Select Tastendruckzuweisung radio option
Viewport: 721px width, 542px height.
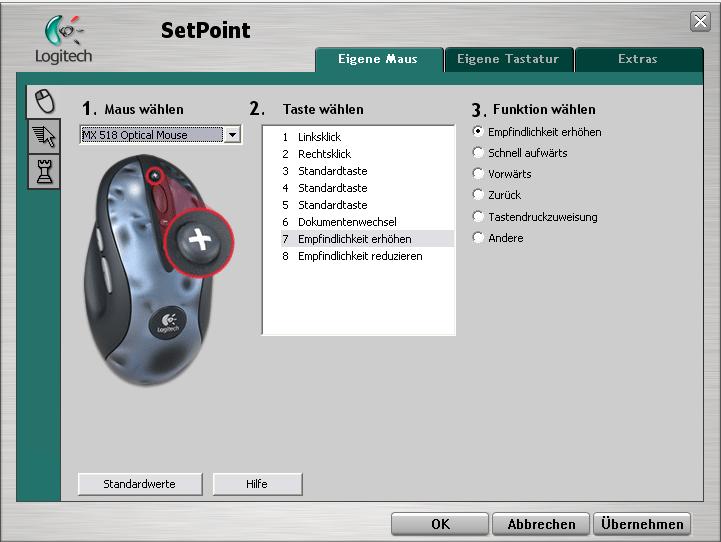tap(478, 216)
